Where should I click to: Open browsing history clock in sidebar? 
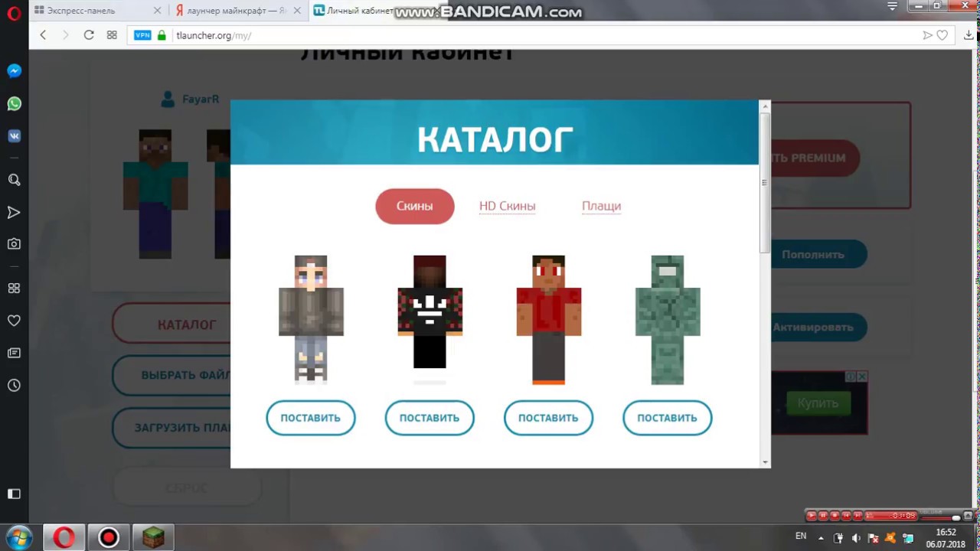point(14,385)
